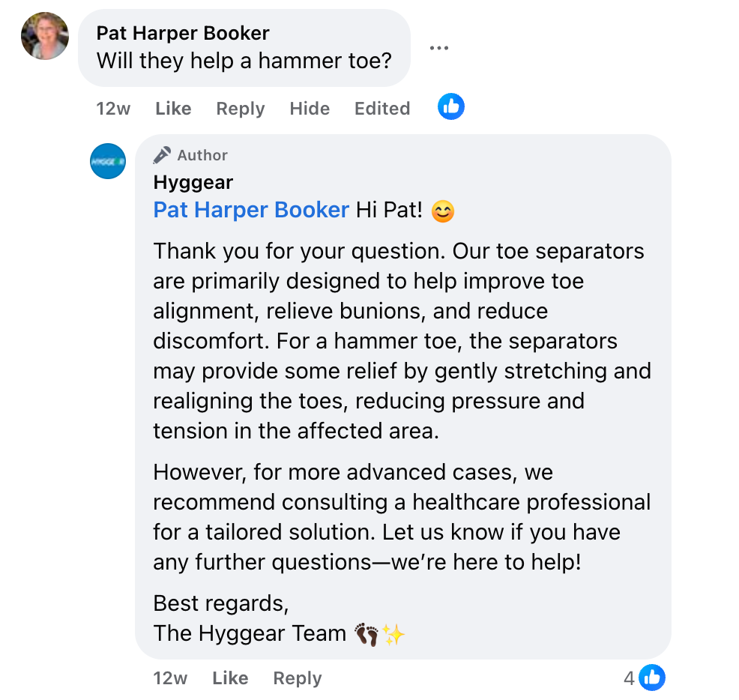Click the 12w timestamp under Pat's comment
739x700 pixels.
113,109
